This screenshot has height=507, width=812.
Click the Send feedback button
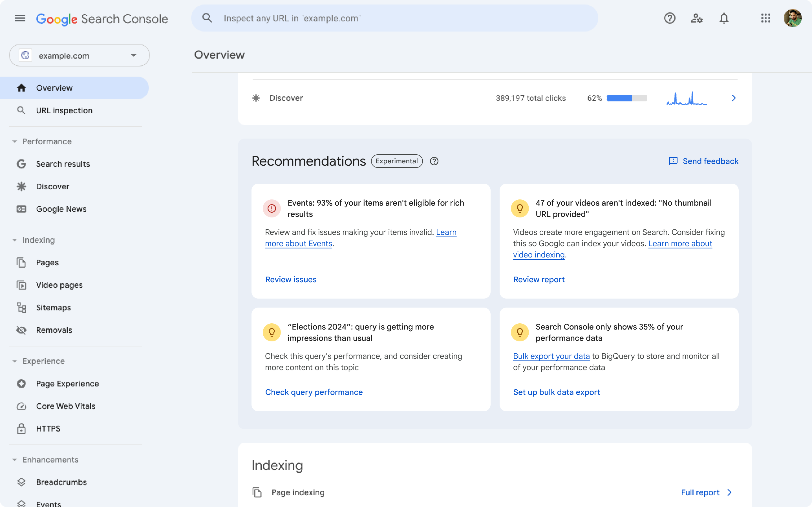tap(704, 161)
